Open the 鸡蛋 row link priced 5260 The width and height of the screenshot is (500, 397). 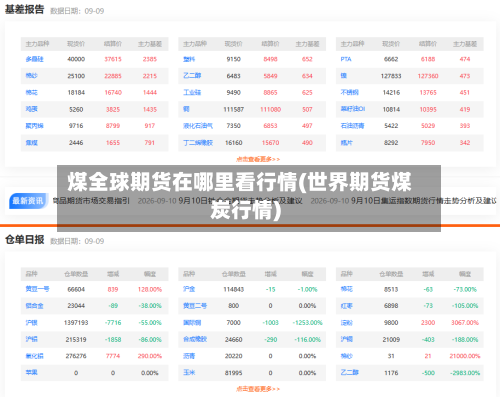(32, 109)
